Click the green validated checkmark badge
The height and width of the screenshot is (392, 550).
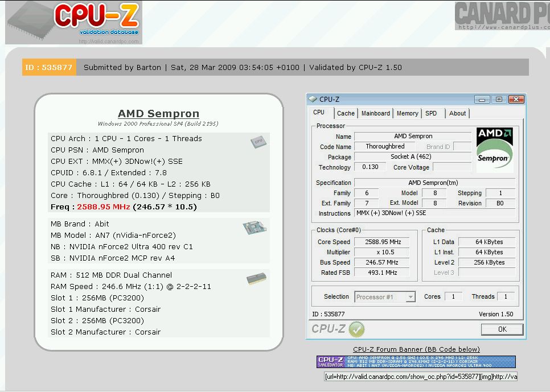tap(356, 329)
